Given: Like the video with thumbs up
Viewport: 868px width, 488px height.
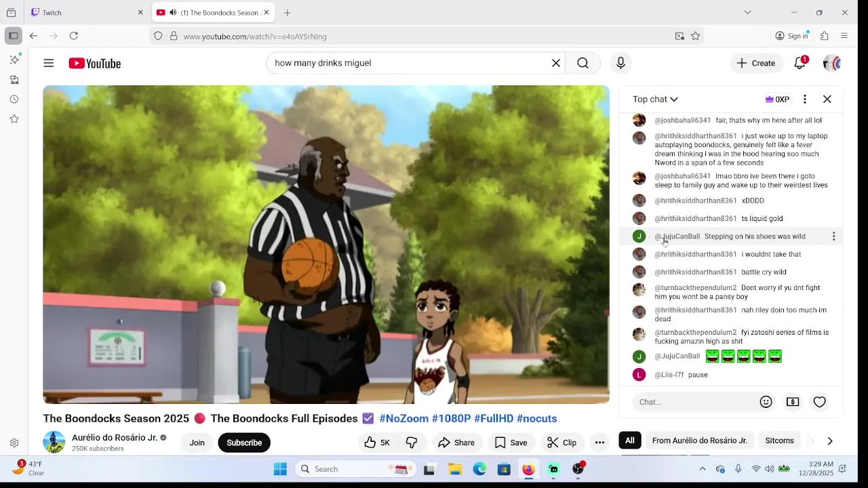Looking at the screenshot, I should (378, 443).
